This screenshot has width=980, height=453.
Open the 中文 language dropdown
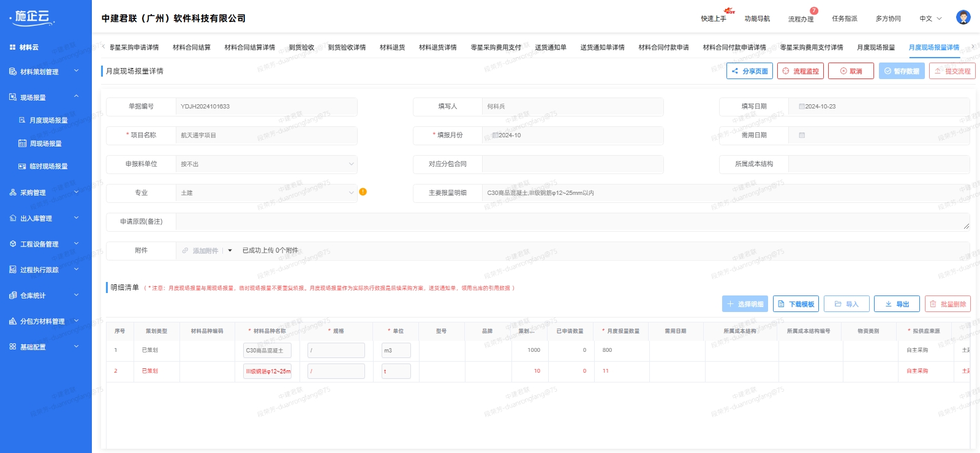click(930, 19)
